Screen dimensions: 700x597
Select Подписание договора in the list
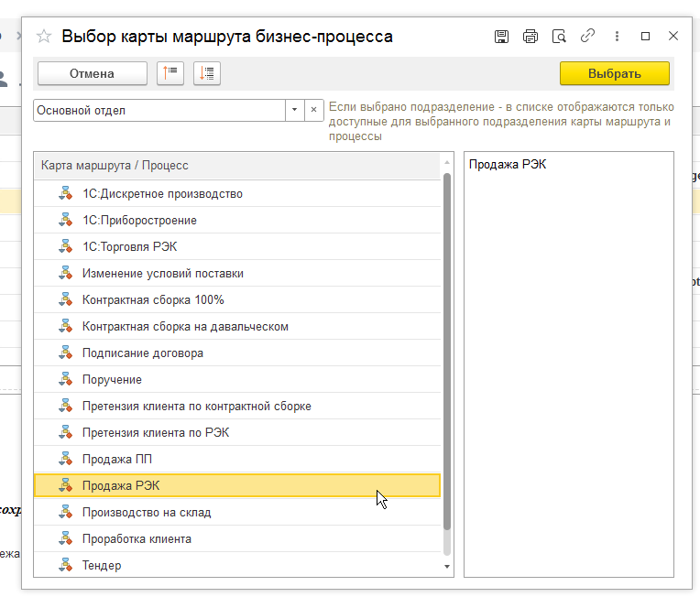coord(142,353)
